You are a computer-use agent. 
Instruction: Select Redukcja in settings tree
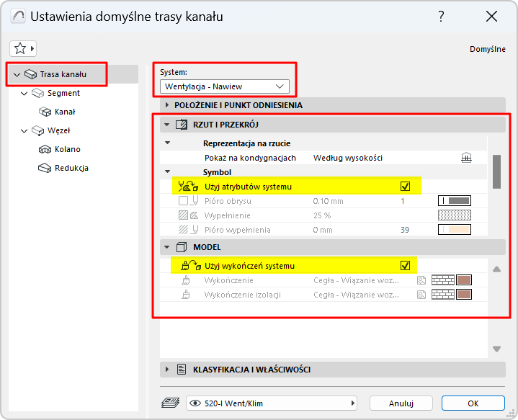pos(72,168)
